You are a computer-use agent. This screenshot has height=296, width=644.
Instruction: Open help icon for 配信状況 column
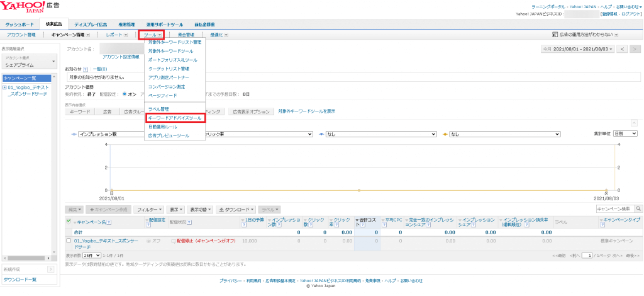point(189,222)
